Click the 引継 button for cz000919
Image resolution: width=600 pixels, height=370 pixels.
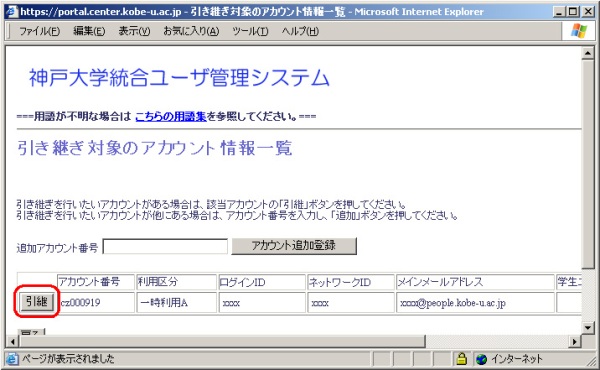click(x=37, y=302)
